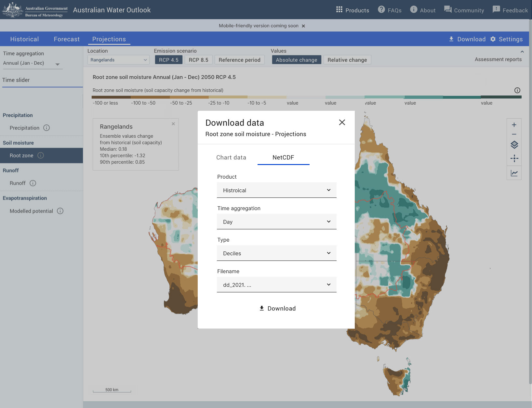Open the Products grid icon

click(339, 9)
